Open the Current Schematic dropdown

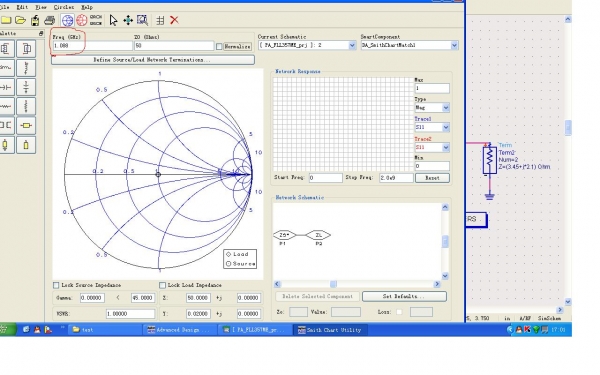click(x=352, y=45)
